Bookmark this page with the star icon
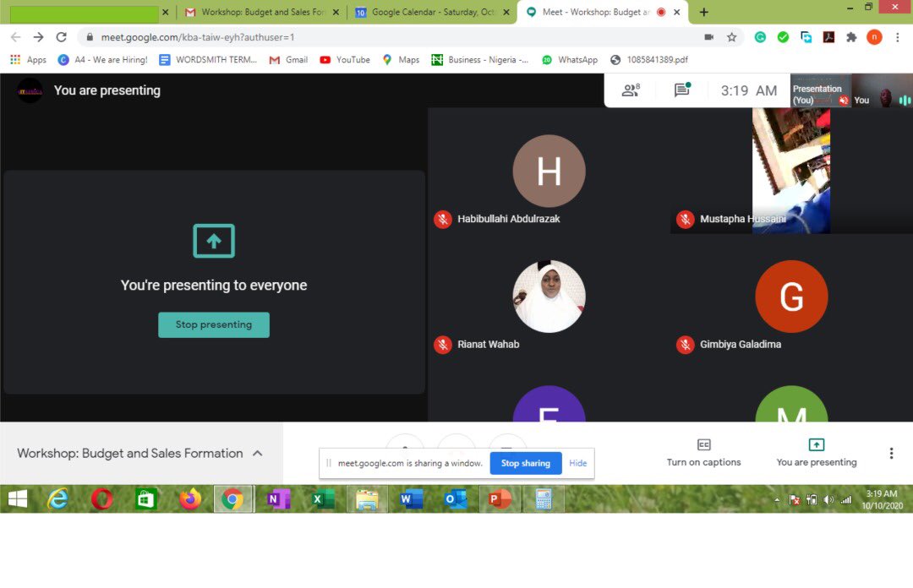 coord(732,37)
